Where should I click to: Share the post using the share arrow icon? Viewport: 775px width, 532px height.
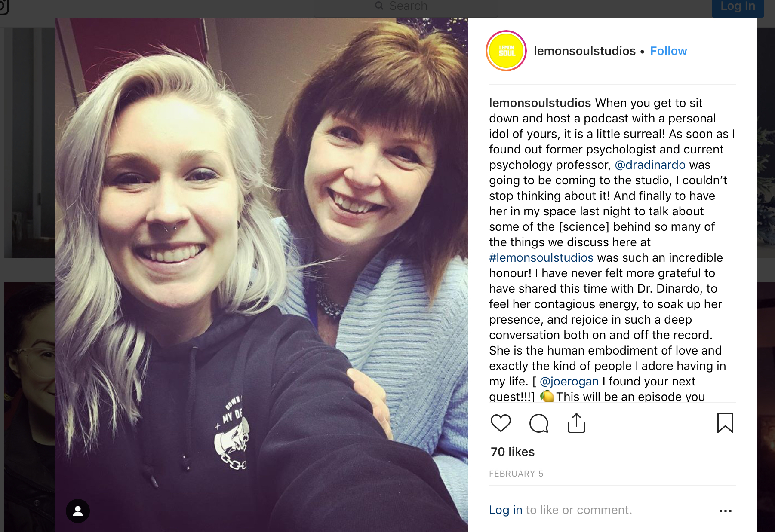576,423
